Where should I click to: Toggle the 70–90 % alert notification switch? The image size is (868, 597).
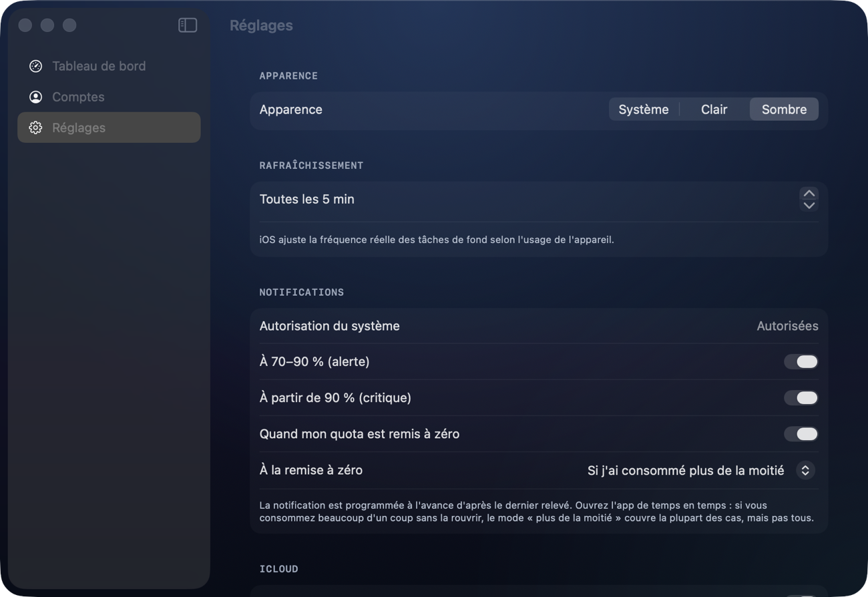(801, 362)
